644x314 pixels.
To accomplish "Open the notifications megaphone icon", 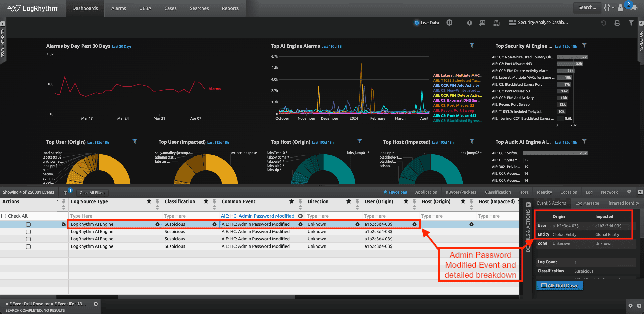I will 634,7.
